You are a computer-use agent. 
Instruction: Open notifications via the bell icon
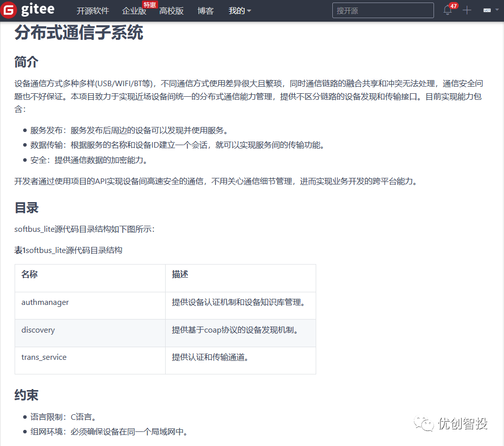pos(447,11)
